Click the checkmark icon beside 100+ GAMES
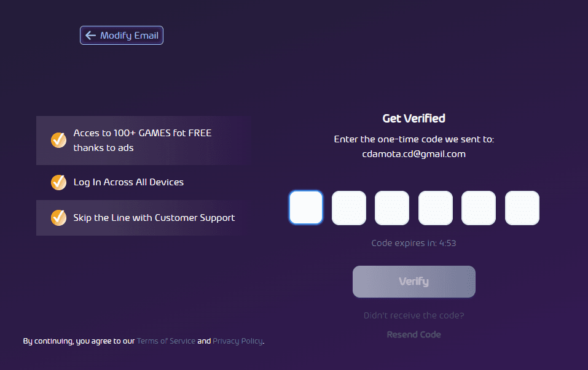588x370 pixels. pyautogui.click(x=58, y=140)
